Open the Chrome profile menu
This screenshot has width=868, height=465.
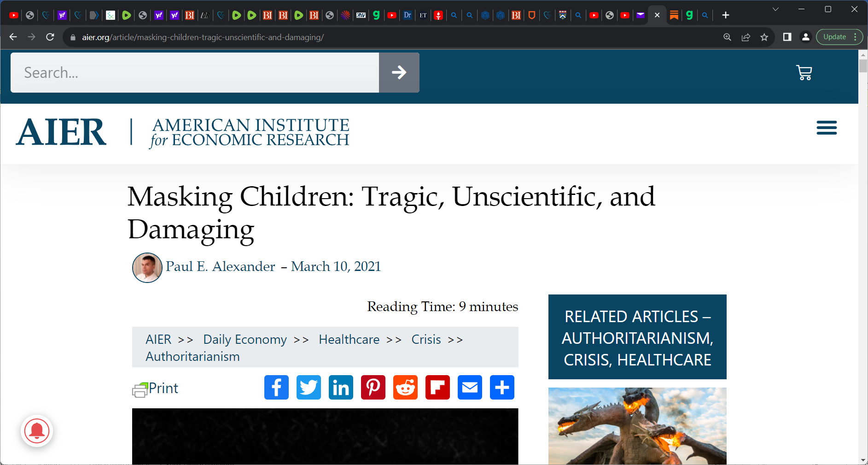pyautogui.click(x=805, y=37)
